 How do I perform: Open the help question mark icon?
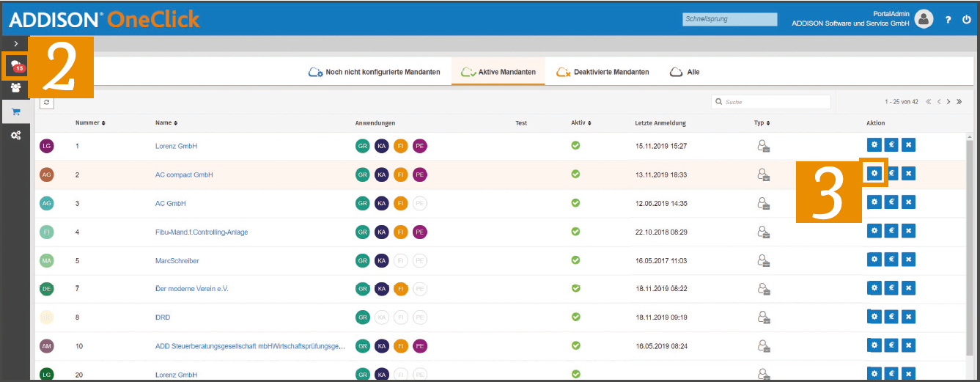click(948, 19)
